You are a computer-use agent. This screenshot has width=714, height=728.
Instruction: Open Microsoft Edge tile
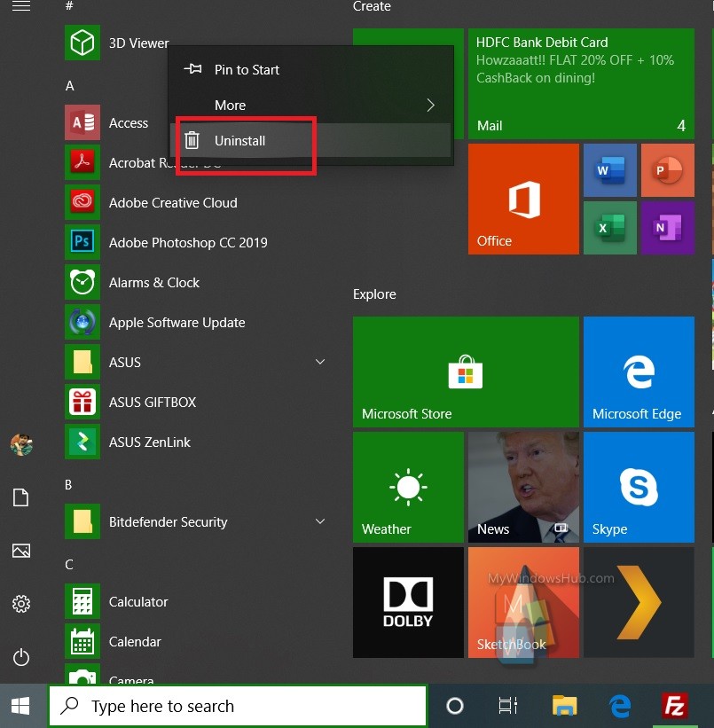click(x=639, y=372)
